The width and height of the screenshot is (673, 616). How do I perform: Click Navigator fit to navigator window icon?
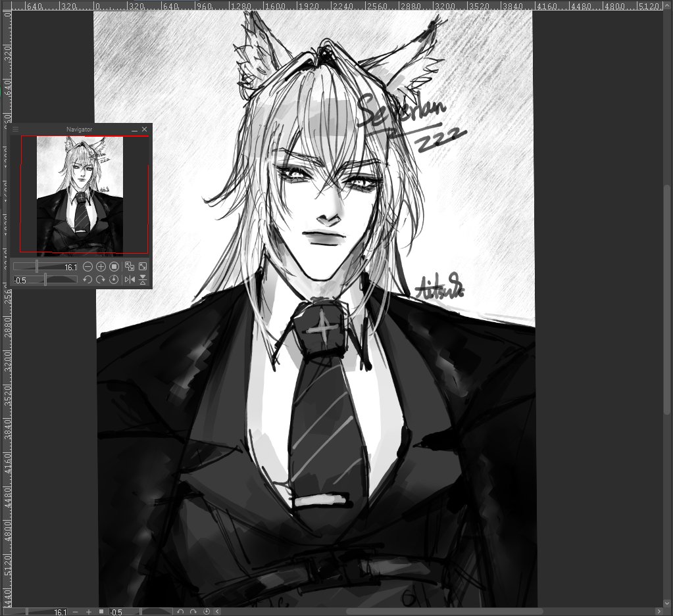pos(143,267)
